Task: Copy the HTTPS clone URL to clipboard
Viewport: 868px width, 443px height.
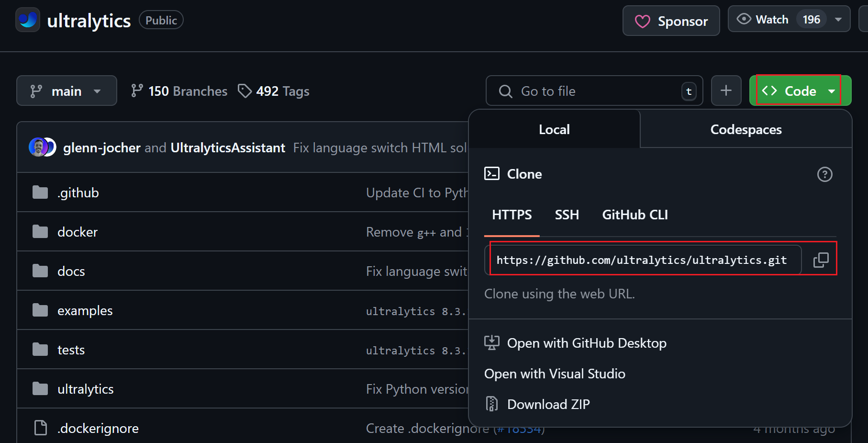Action: tap(821, 260)
